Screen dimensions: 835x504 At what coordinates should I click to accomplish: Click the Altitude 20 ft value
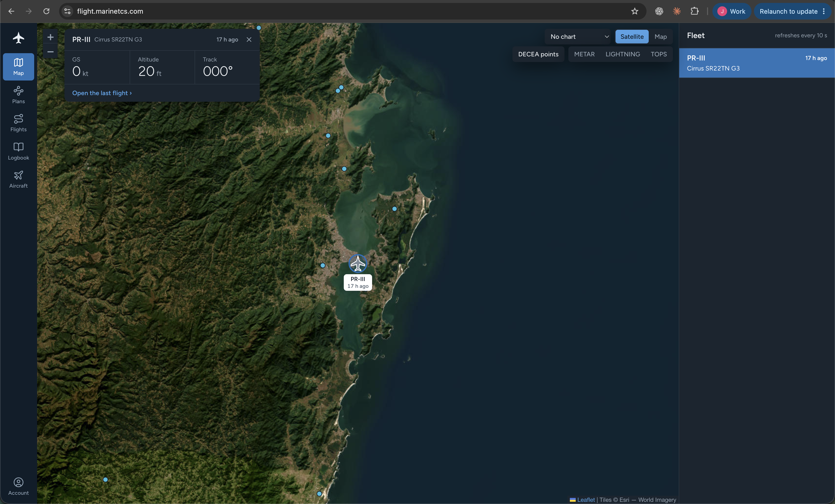pyautogui.click(x=150, y=71)
